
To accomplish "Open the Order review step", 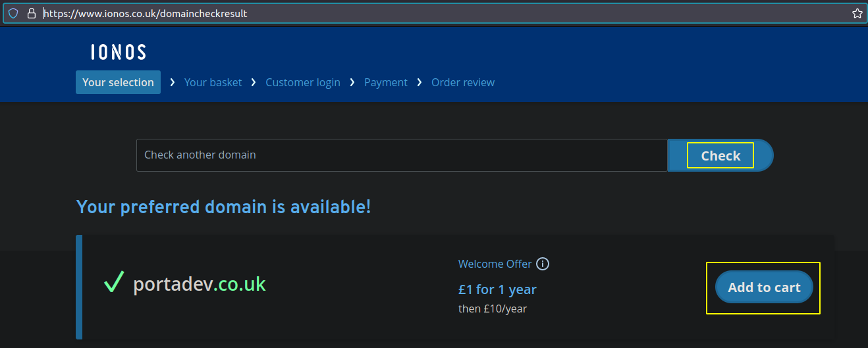I will point(463,82).
